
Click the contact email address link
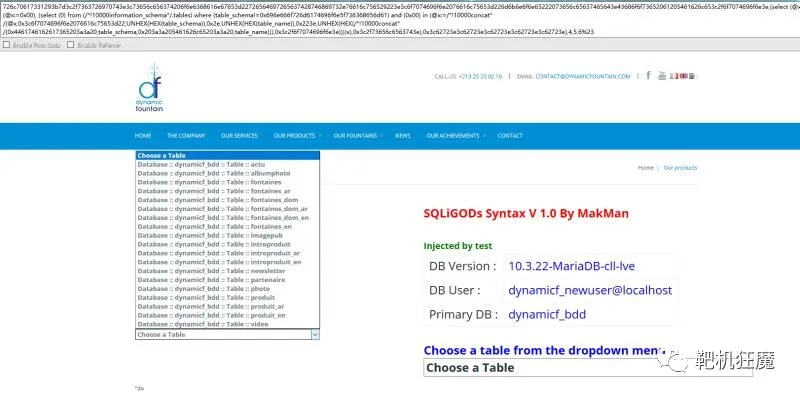(x=583, y=77)
